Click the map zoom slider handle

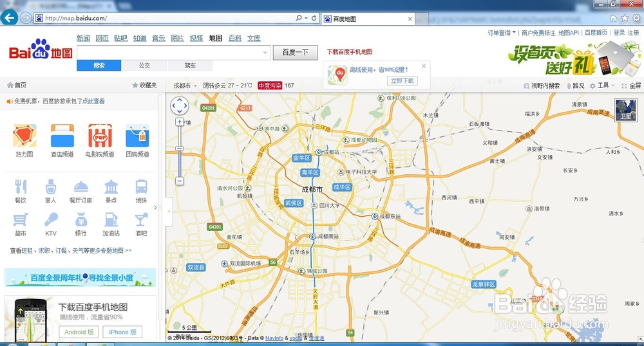(180, 149)
